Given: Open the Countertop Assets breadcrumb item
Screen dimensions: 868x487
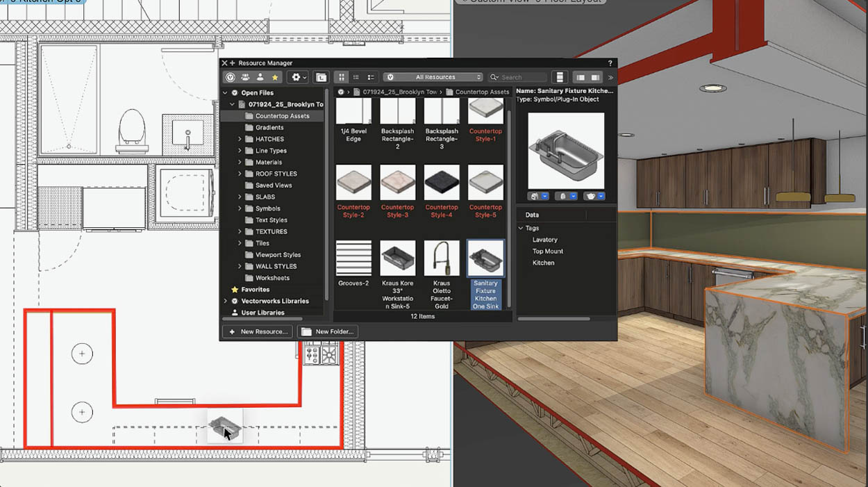Looking at the screenshot, I should (483, 91).
